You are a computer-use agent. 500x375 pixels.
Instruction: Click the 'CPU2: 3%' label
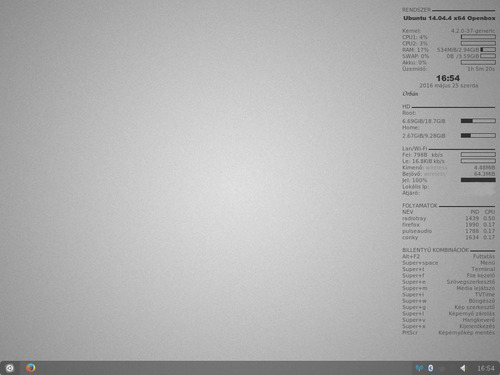pyautogui.click(x=415, y=43)
